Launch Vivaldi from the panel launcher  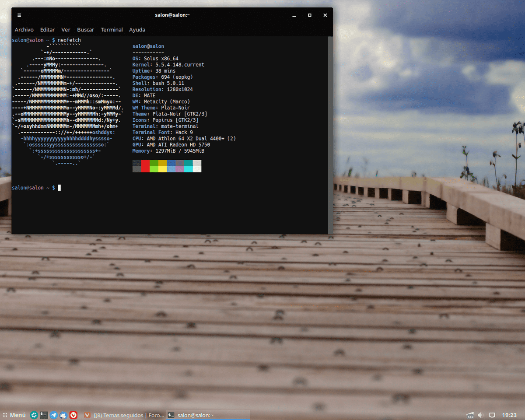coord(74,415)
